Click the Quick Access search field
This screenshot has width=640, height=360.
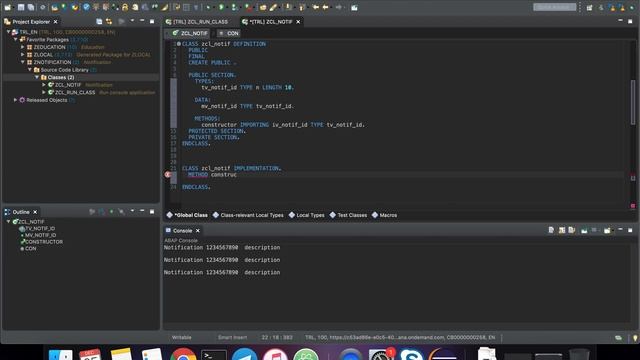[x=554, y=7]
